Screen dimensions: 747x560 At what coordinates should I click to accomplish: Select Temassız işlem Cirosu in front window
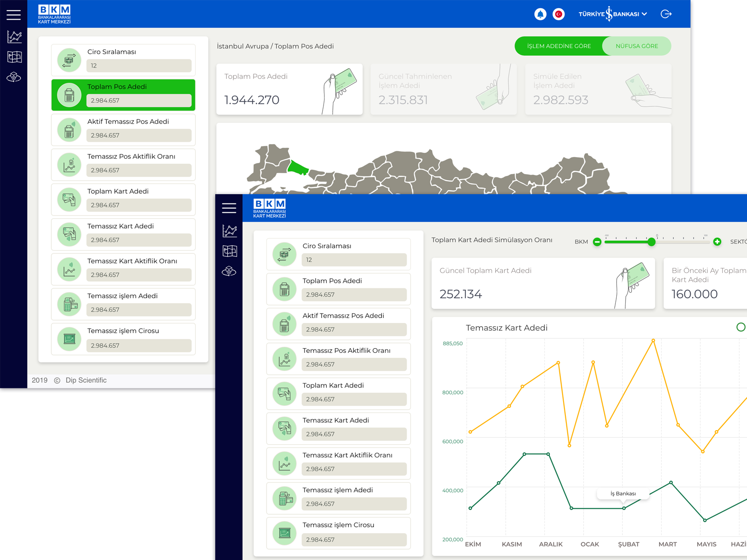pos(338,533)
